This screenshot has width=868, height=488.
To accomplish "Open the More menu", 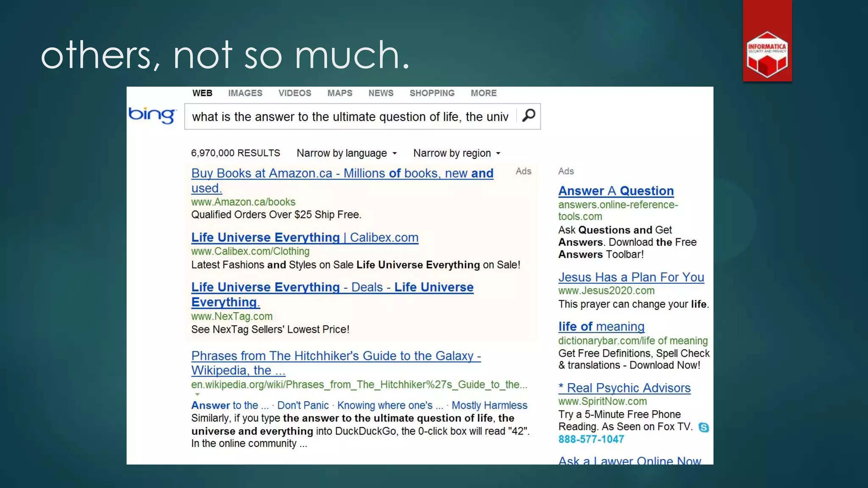I will (483, 93).
